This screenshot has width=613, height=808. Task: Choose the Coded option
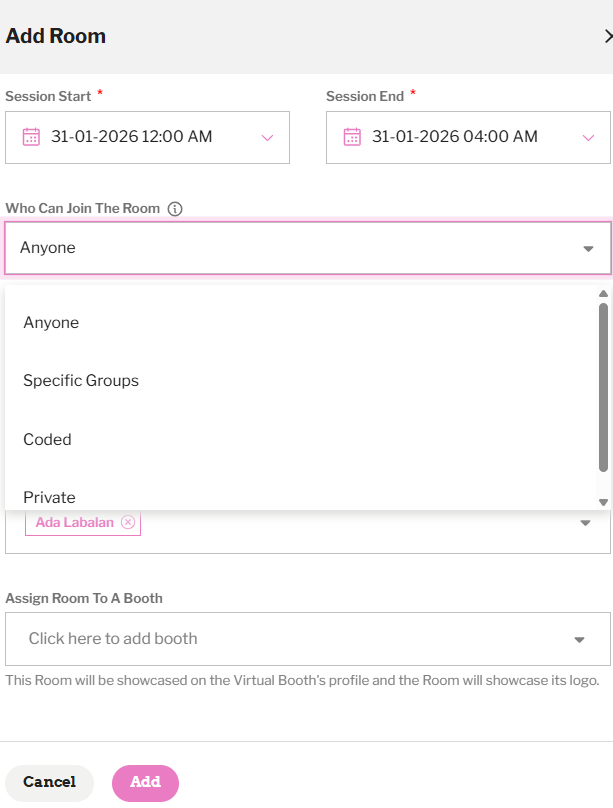click(x=300, y=440)
